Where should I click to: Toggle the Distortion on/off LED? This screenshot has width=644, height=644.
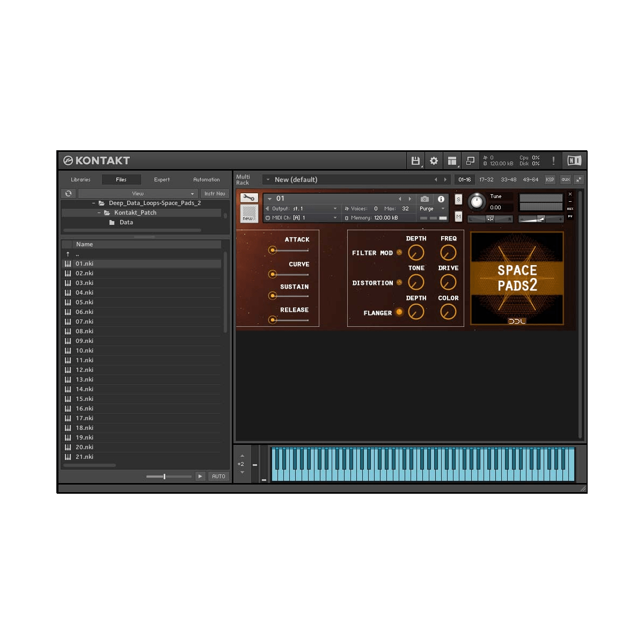click(399, 282)
